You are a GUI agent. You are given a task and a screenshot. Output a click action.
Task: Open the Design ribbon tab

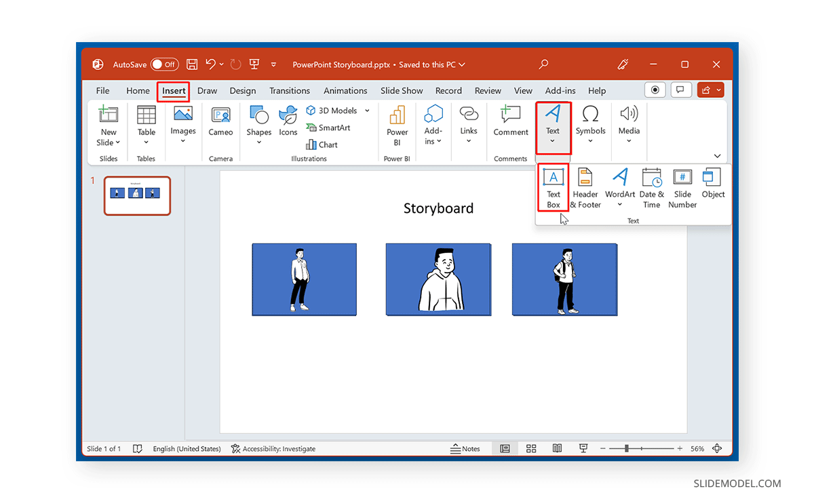point(243,90)
